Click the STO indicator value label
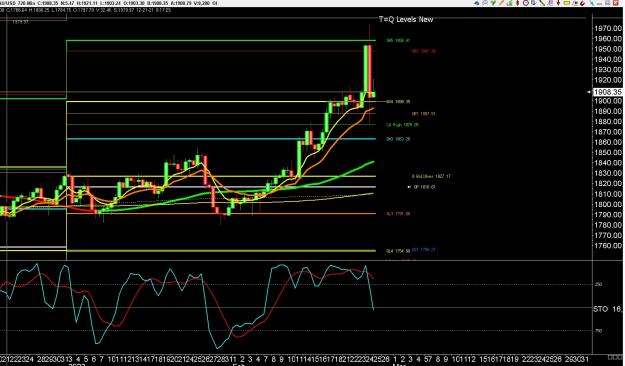The height and width of the screenshot is (366, 625). [x=607, y=309]
